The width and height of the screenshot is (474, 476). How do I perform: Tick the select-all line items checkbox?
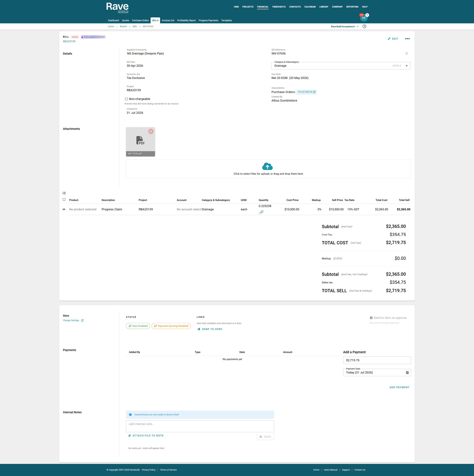click(64, 200)
